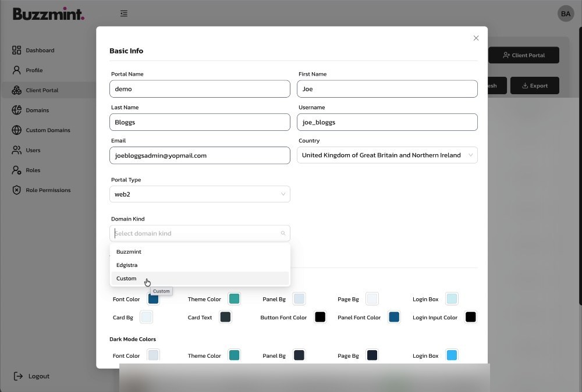
Task: Open Dark Mode Login Box swatch
Action: coord(452,355)
